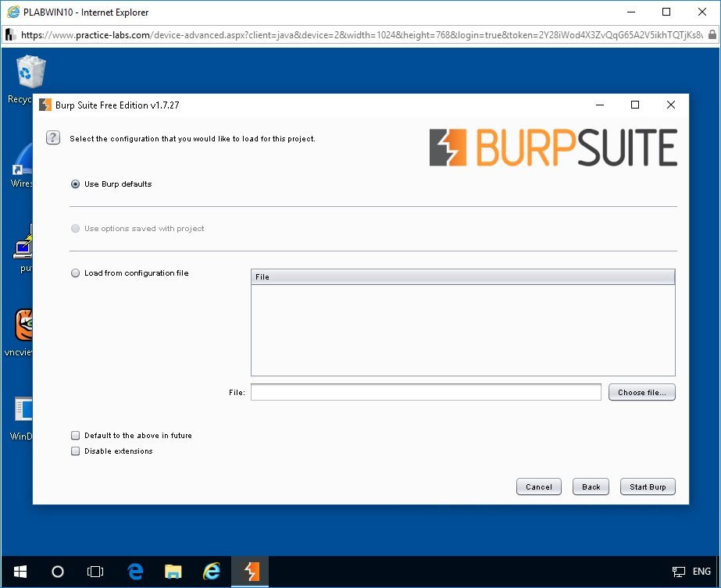Click the File column header in the list
The image size is (721, 588).
coord(462,277)
